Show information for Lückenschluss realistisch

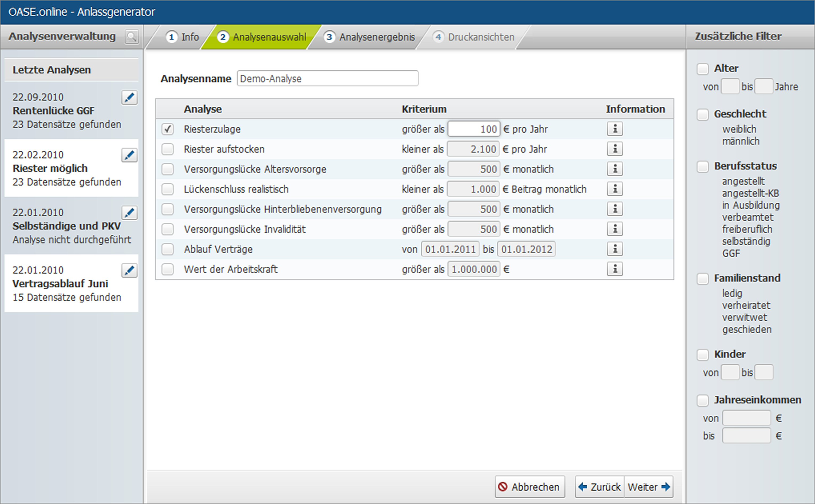[615, 189]
